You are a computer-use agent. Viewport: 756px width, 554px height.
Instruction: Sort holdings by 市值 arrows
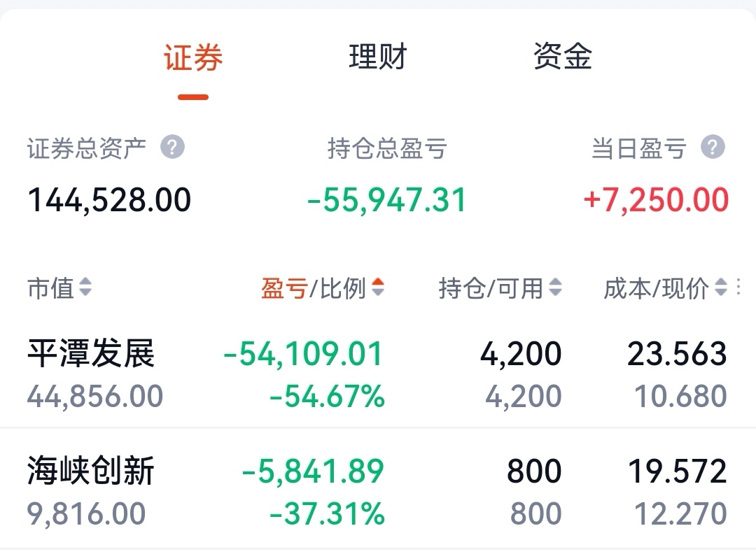click(85, 287)
